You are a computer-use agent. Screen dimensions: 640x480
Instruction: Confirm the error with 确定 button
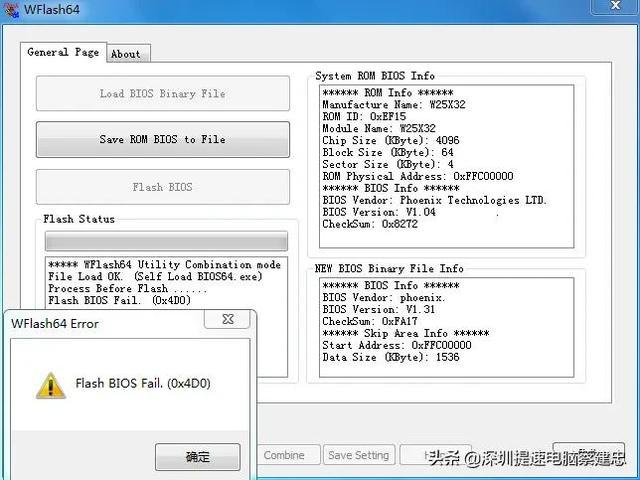(198, 457)
